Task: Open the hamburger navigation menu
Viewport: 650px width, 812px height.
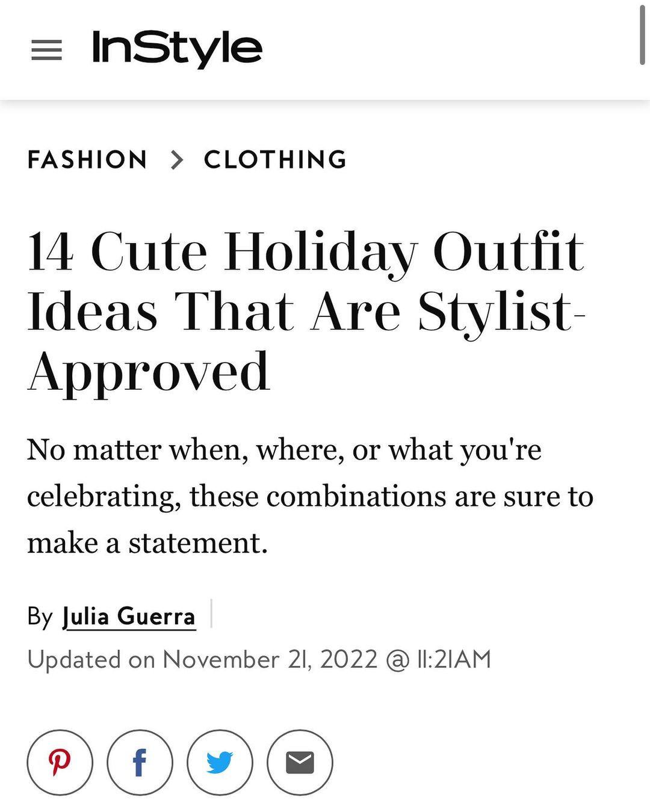Action: click(x=46, y=50)
